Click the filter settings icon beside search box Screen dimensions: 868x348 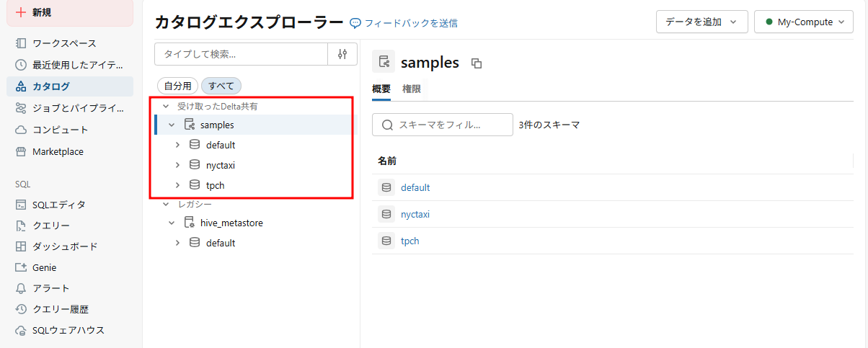(342, 54)
